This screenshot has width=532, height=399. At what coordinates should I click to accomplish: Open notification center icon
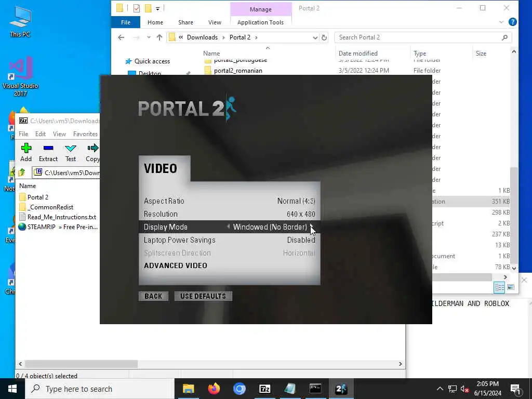[515, 389]
